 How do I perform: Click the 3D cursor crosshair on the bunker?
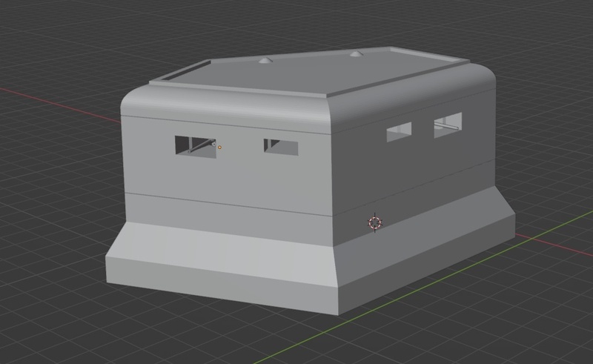tap(375, 222)
